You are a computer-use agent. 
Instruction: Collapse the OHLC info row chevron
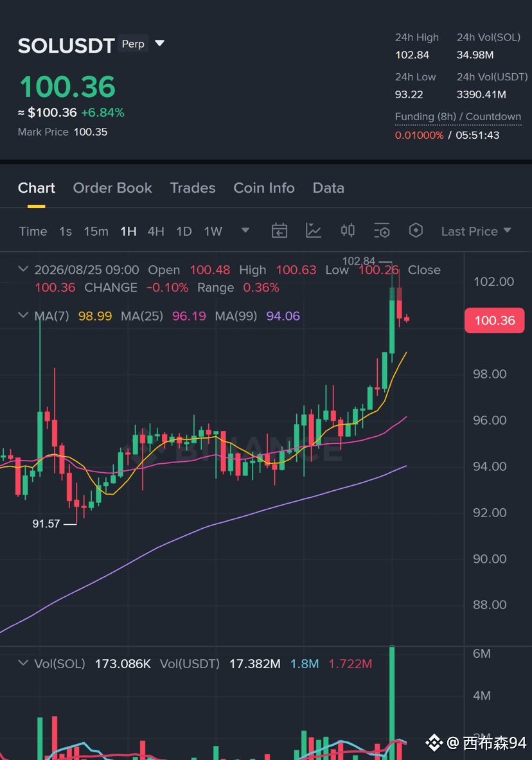pos(22,269)
